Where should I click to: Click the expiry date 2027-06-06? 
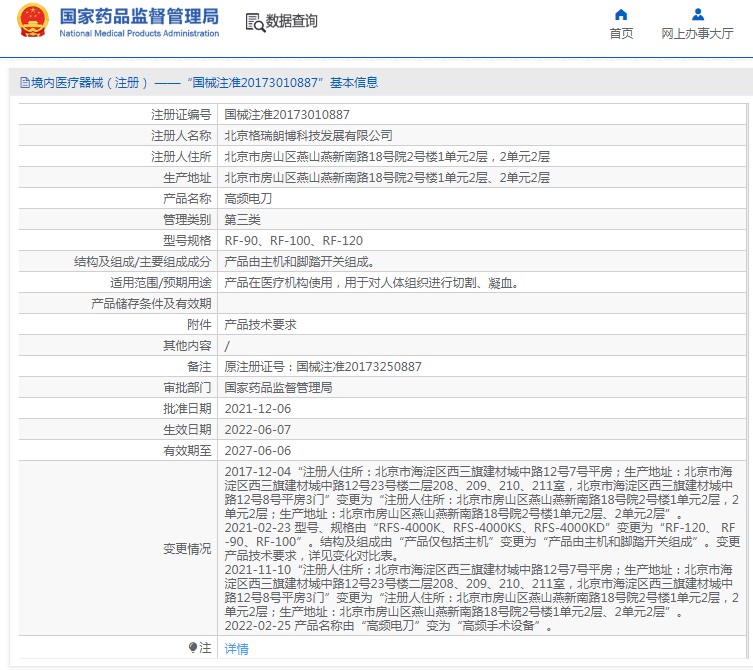pyautogui.click(x=257, y=451)
